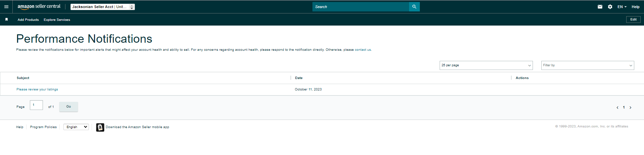Click the Subject column header
This screenshot has height=155, width=644.
point(23,78)
